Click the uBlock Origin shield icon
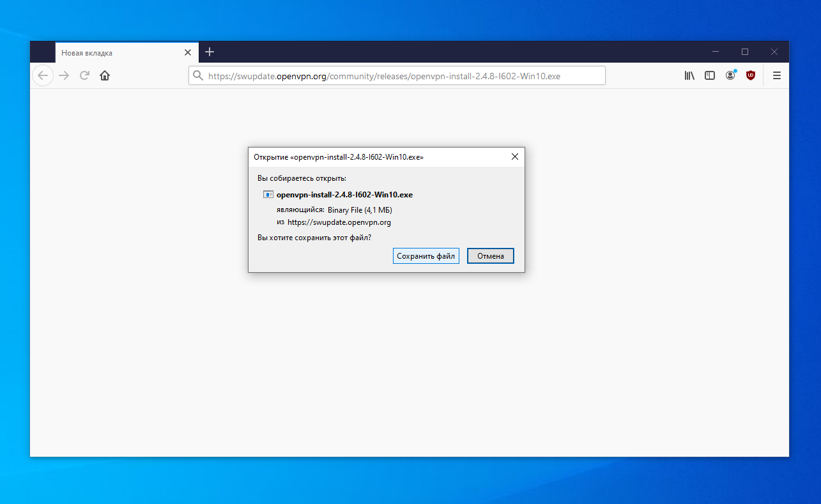 pyautogui.click(x=751, y=75)
